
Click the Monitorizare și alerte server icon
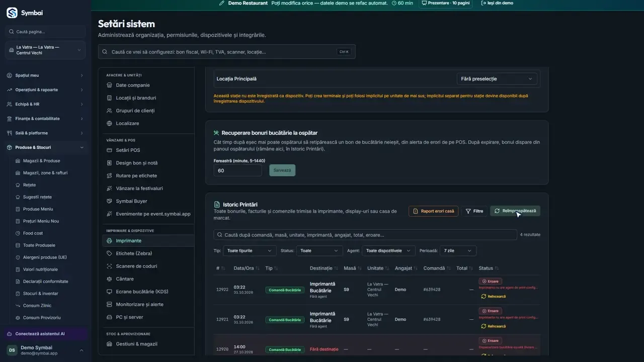(x=110, y=304)
